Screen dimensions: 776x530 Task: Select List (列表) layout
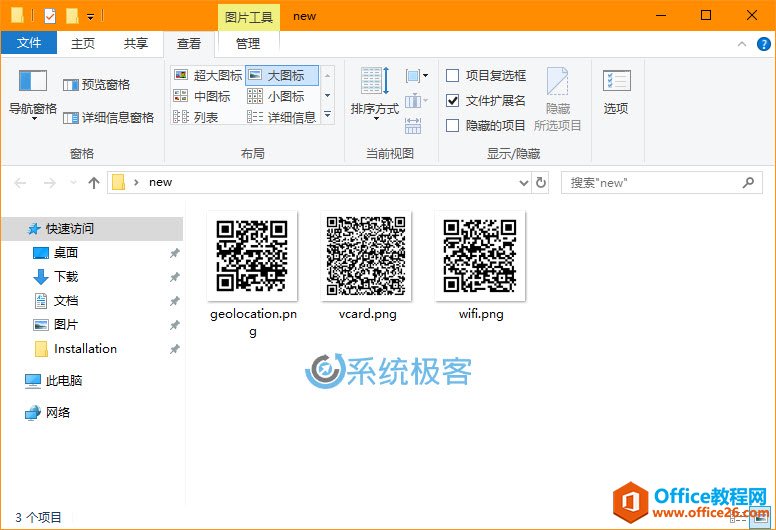coord(195,117)
